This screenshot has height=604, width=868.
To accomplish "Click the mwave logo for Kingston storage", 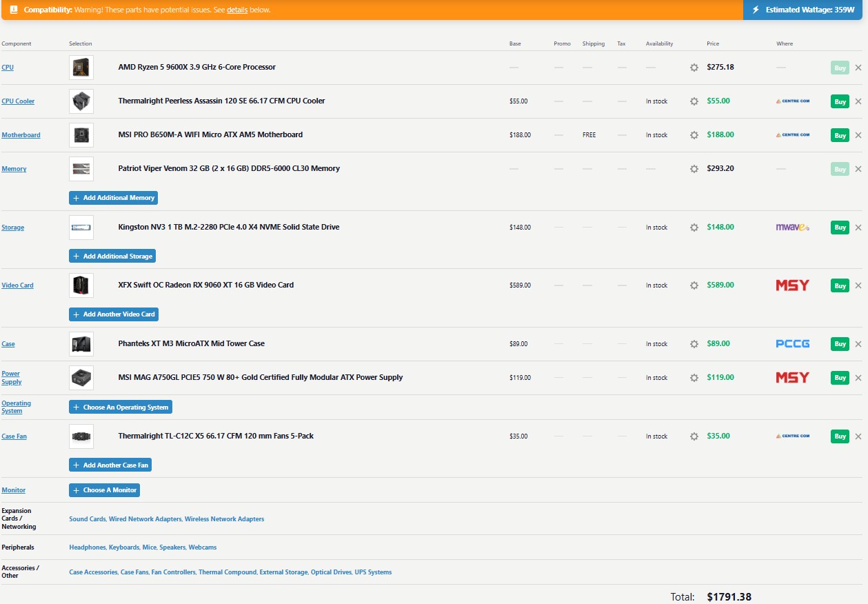I will pyautogui.click(x=793, y=228).
